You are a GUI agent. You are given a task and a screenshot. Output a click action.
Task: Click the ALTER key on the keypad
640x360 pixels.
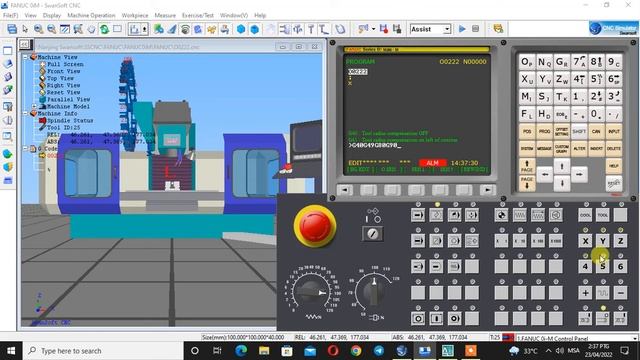click(579, 149)
